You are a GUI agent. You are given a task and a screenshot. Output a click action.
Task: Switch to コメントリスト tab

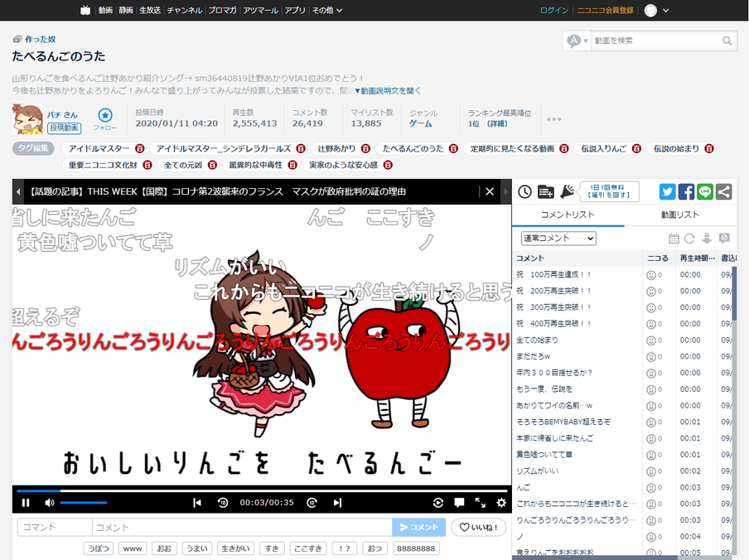[x=568, y=215]
